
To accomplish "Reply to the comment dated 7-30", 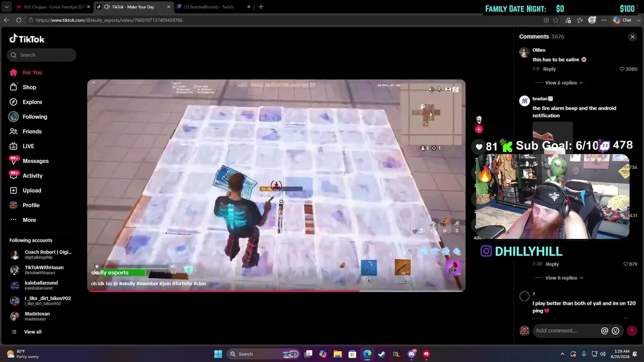I will tap(552, 264).
